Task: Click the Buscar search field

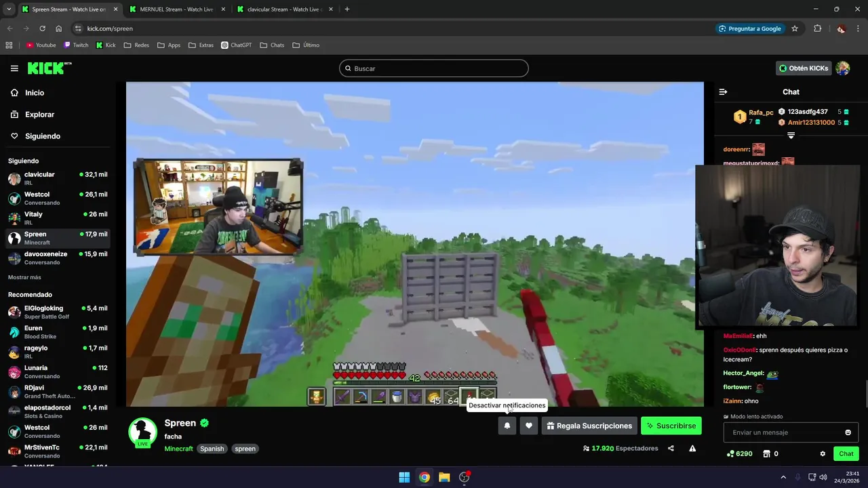Action: [x=434, y=68]
